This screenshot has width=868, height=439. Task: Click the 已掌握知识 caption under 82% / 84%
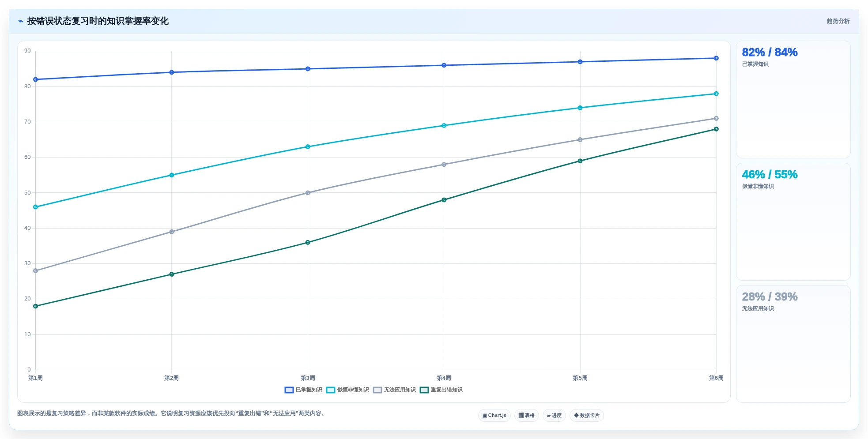click(x=755, y=64)
